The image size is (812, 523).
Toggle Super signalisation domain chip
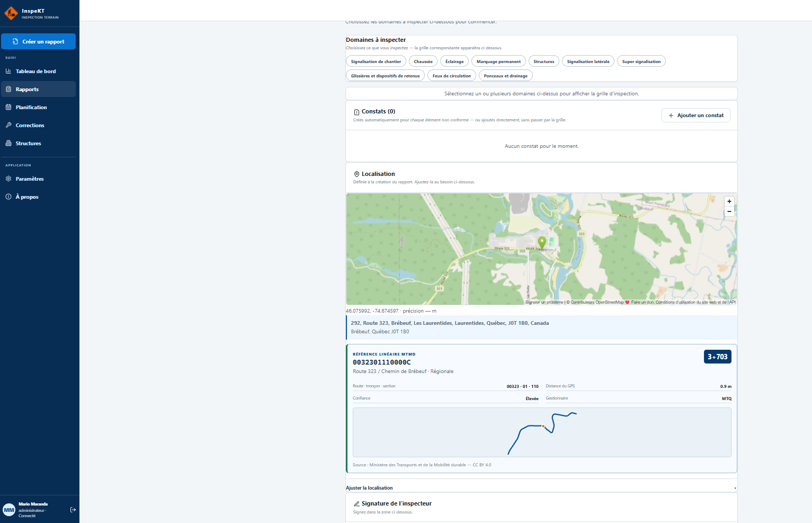tap(641, 61)
